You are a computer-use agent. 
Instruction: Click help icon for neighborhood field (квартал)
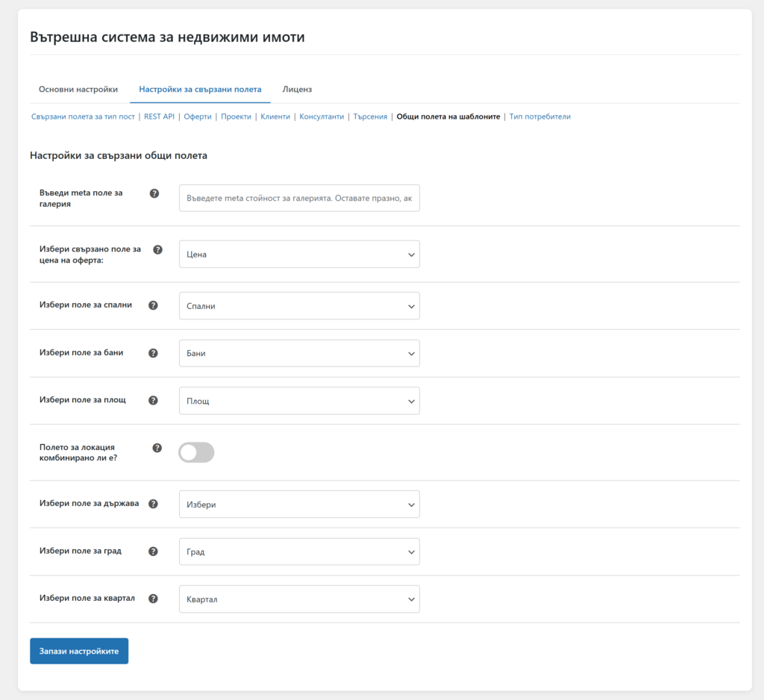click(x=153, y=599)
